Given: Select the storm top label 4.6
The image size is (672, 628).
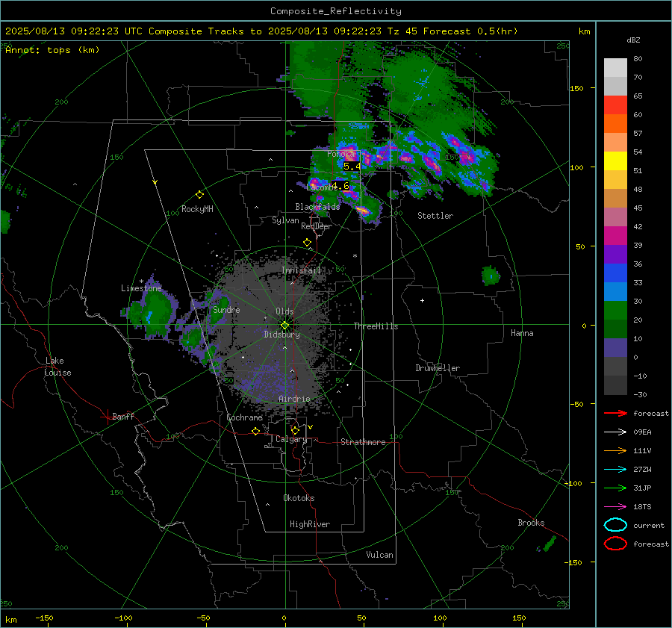Looking at the screenshot, I should click(340, 186).
